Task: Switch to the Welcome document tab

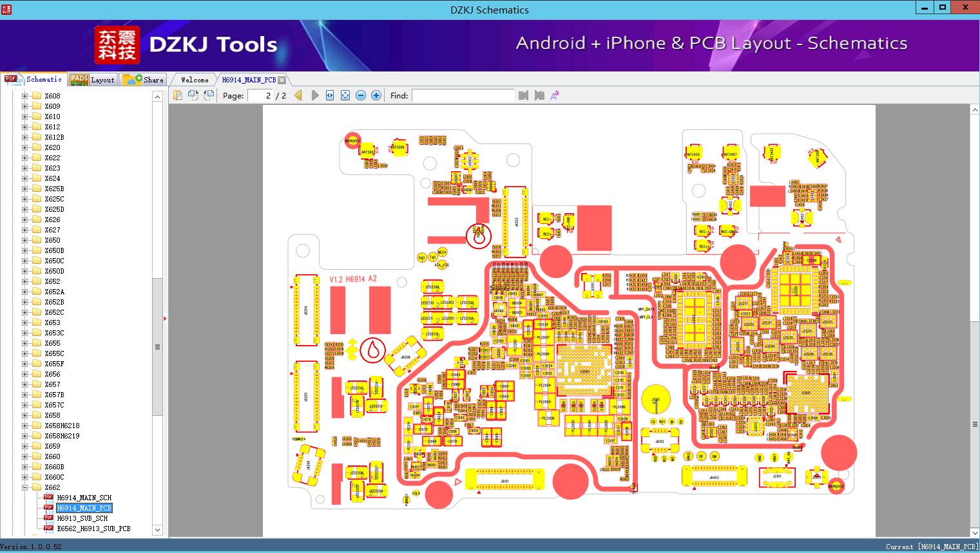Action: pos(195,80)
